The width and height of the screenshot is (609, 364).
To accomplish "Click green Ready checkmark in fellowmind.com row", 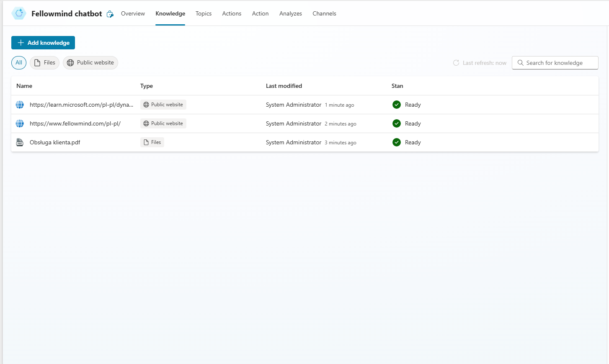I will point(397,123).
